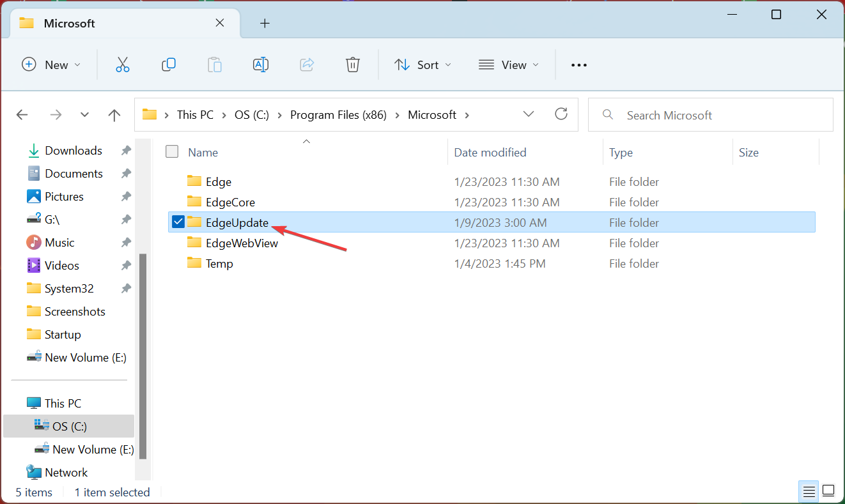The width and height of the screenshot is (845, 504).
Task: Expand address bar history dropdown
Action: [529, 114]
